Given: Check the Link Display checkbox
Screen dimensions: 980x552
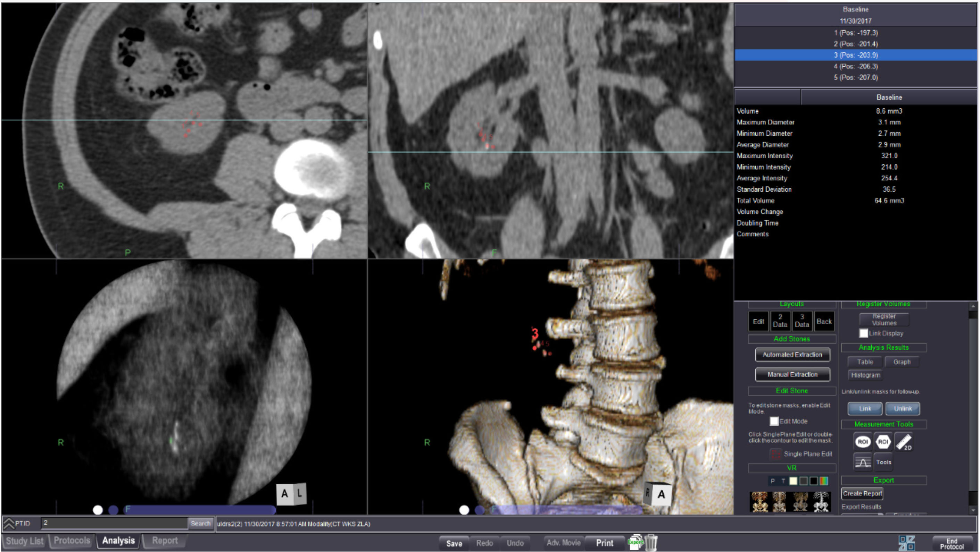Looking at the screenshot, I should coord(863,333).
